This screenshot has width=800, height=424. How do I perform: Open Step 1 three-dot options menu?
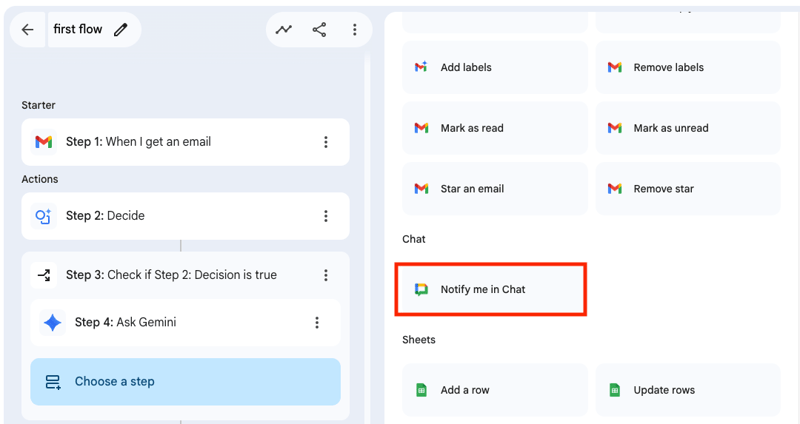325,142
